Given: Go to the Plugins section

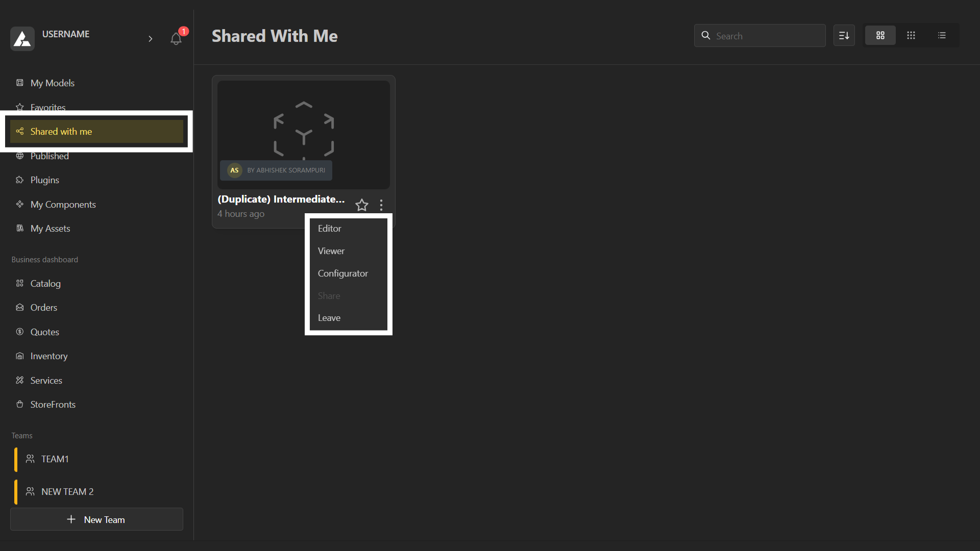Looking at the screenshot, I should point(44,180).
